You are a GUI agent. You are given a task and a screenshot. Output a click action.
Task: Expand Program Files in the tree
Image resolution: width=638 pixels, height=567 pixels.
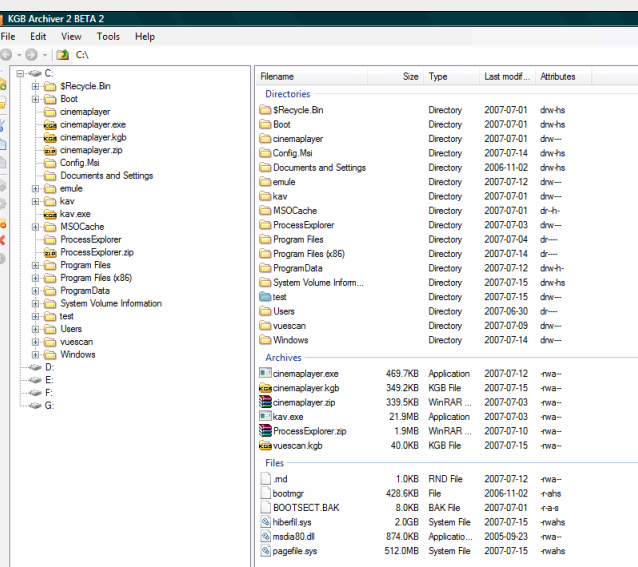coord(35,265)
